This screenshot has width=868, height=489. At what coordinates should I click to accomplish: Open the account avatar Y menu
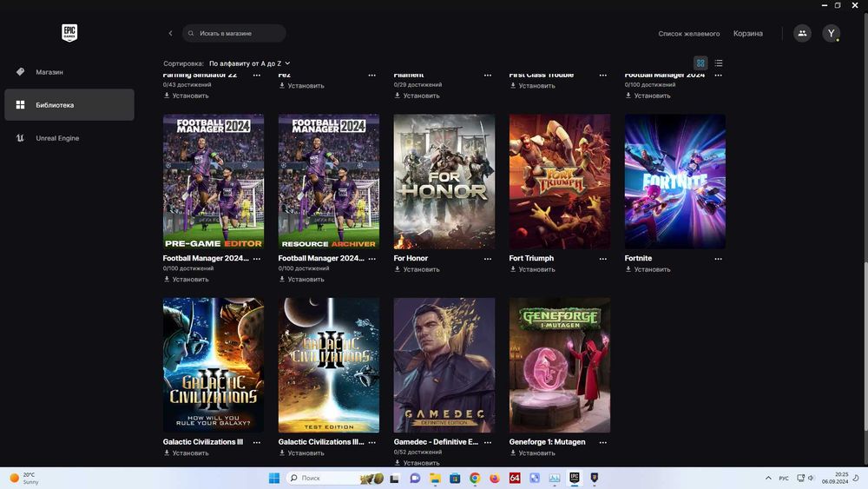[x=831, y=33]
